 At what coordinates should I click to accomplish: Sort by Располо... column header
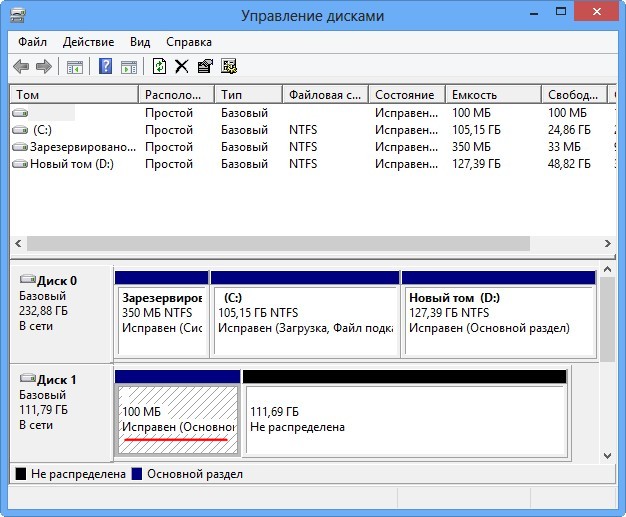point(176,95)
